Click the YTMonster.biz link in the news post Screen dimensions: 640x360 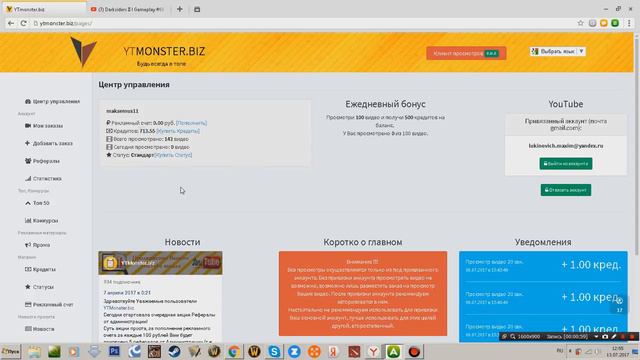(118, 308)
